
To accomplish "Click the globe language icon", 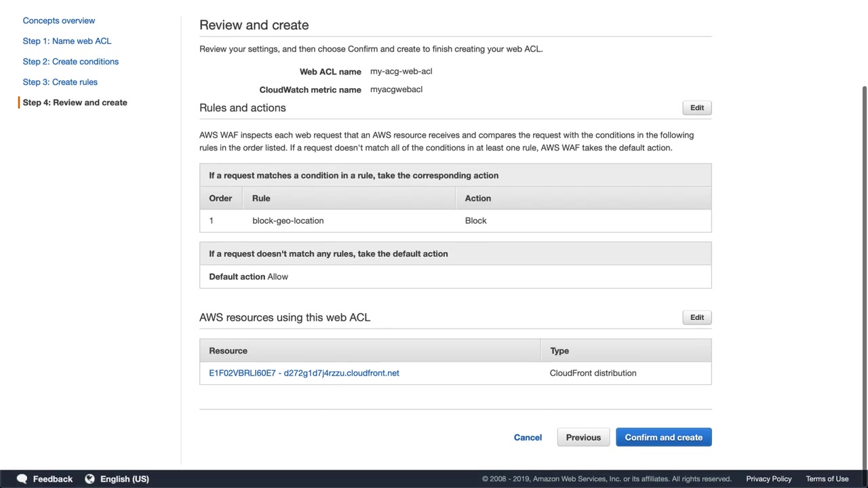I will pos(90,479).
